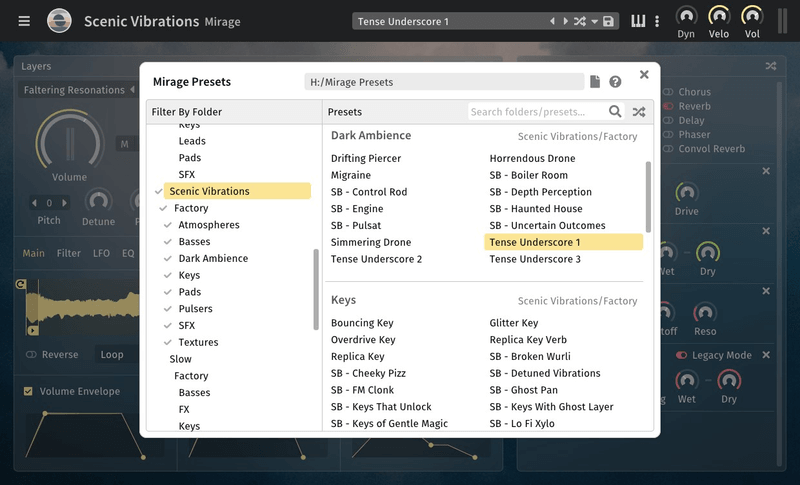Select the Dark Ambience folder
The width and height of the screenshot is (800, 485).
pos(213,258)
